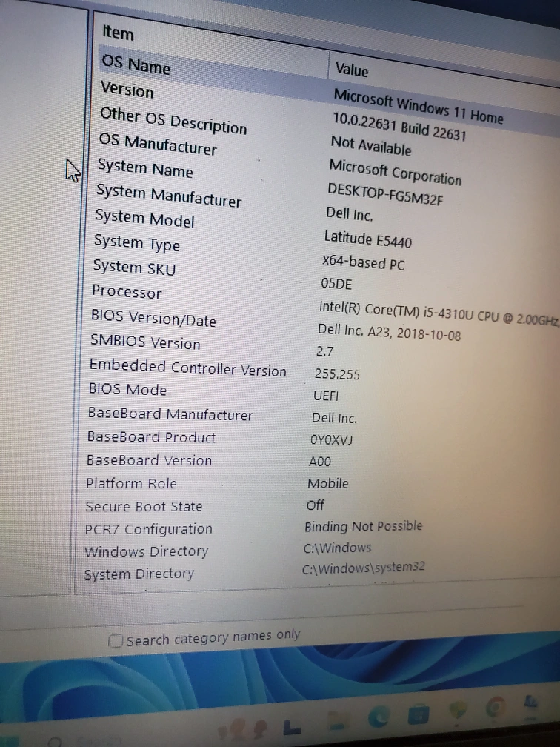This screenshot has width=560, height=747.
Task: Click the BIOS Mode entry
Action: click(127, 389)
